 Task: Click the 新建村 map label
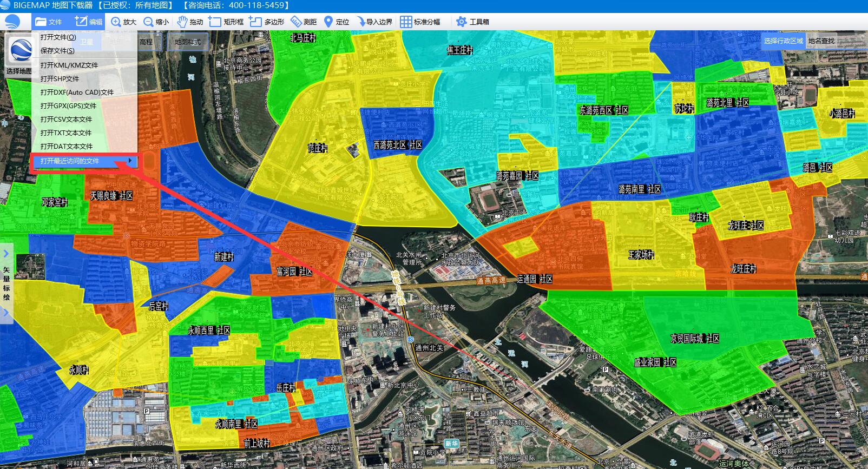(223, 257)
